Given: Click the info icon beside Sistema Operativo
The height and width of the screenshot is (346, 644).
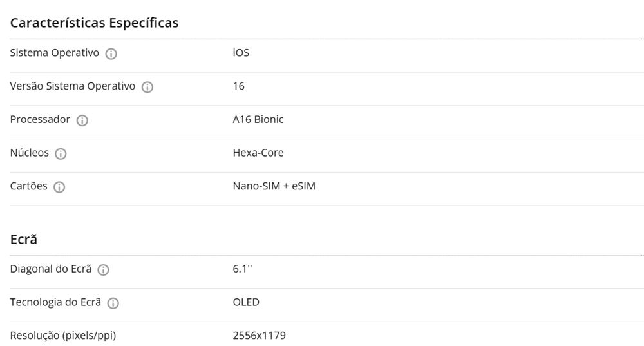Looking at the screenshot, I should 111,53.
